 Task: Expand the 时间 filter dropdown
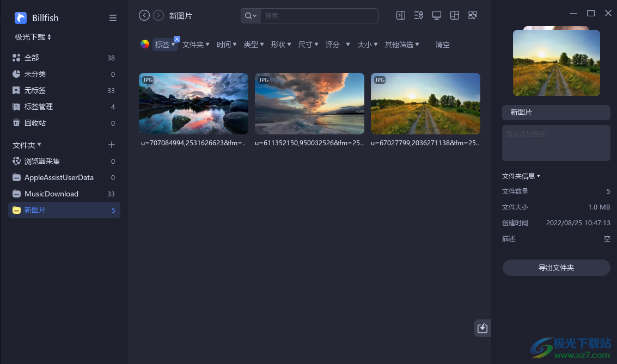pyautogui.click(x=227, y=44)
